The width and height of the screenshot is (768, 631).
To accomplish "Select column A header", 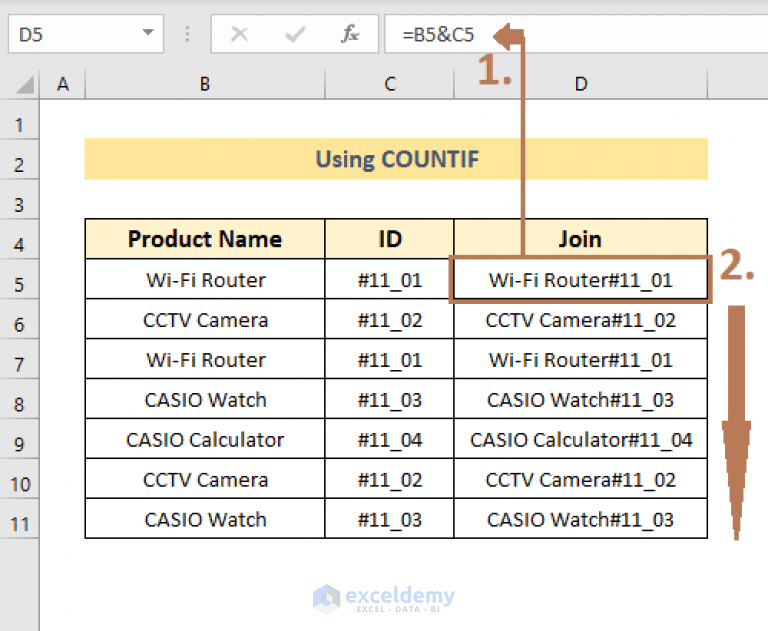I will tap(63, 84).
